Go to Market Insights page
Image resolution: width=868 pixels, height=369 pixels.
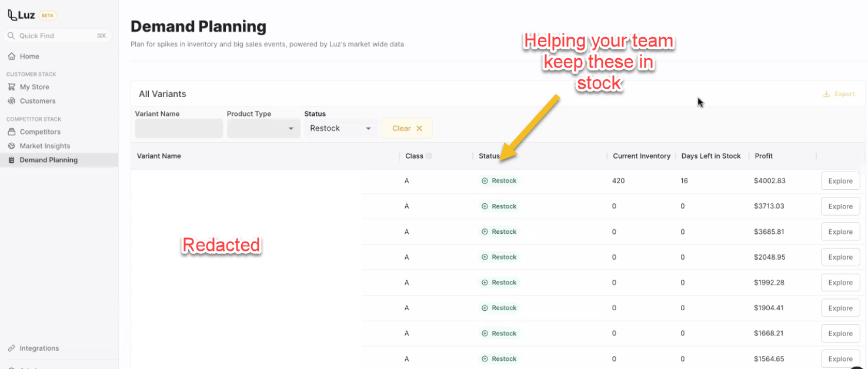coord(45,146)
